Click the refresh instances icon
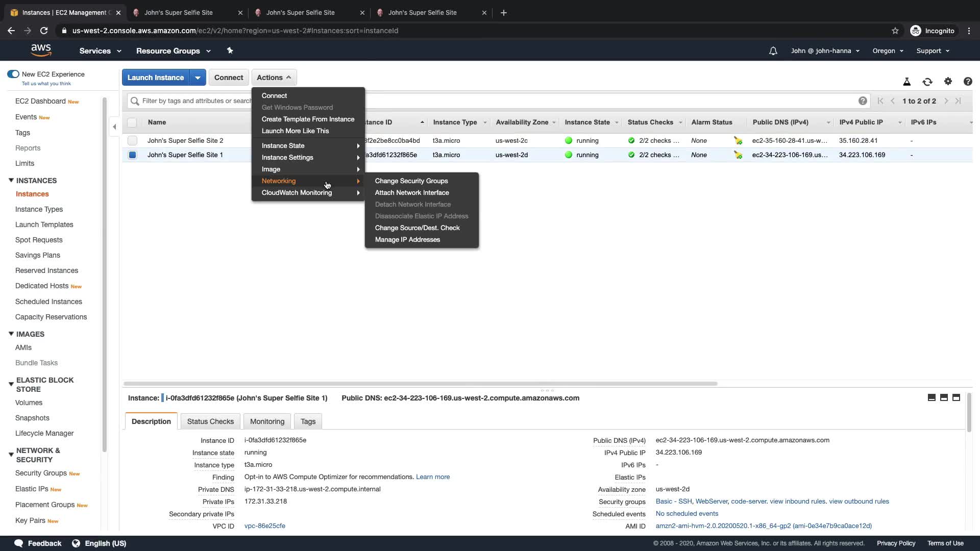Screen dimensions: 980x551 [927, 82]
